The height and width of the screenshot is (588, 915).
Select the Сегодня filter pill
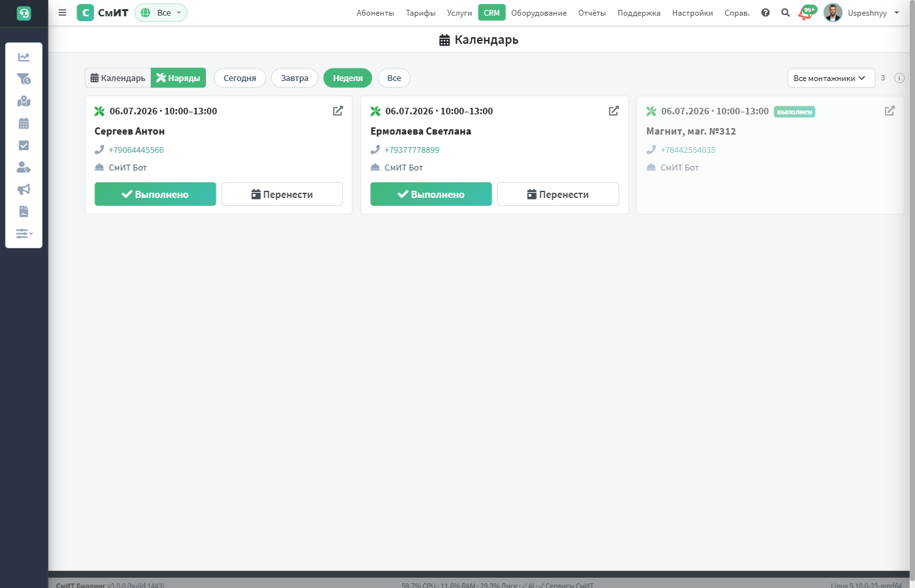tap(240, 78)
